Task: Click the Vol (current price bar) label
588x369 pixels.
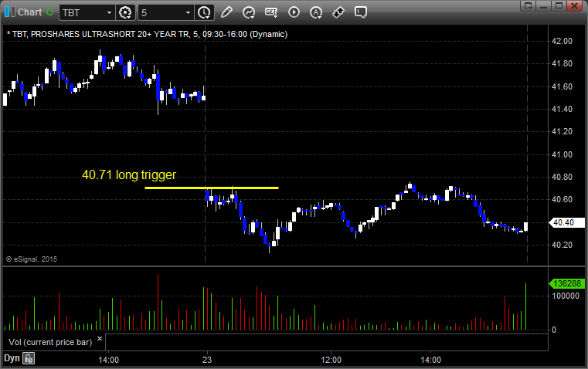Action: point(50,342)
